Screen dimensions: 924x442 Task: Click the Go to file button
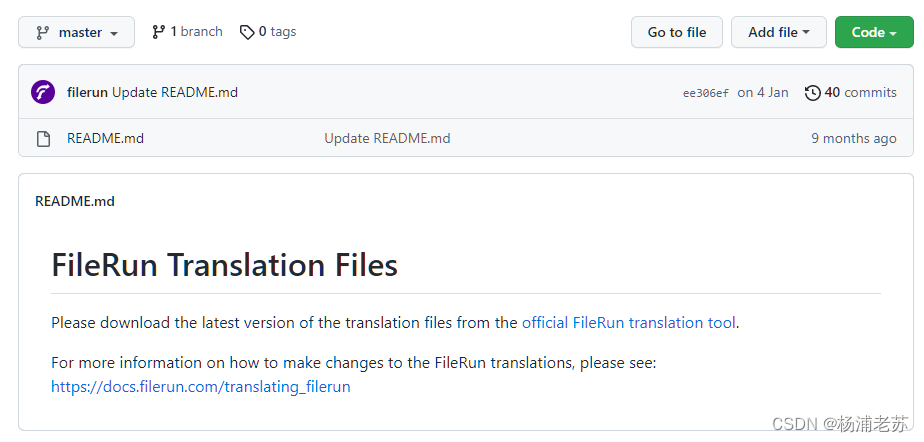[676, 32]
